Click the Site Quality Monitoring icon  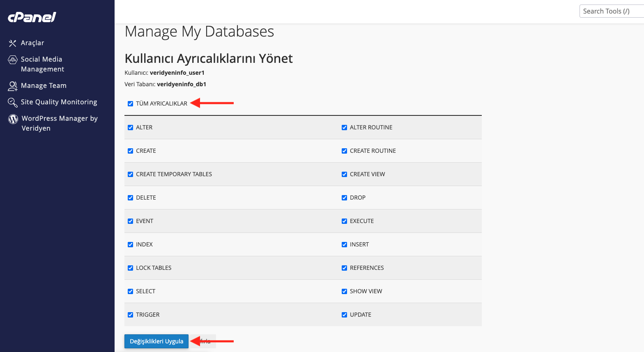point(13,102)
